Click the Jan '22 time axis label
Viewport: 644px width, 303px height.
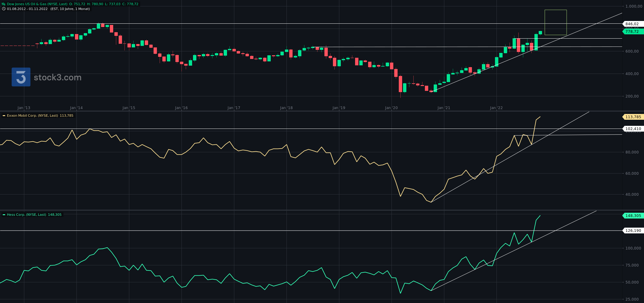pyautogui.click(x=497, y=108)
